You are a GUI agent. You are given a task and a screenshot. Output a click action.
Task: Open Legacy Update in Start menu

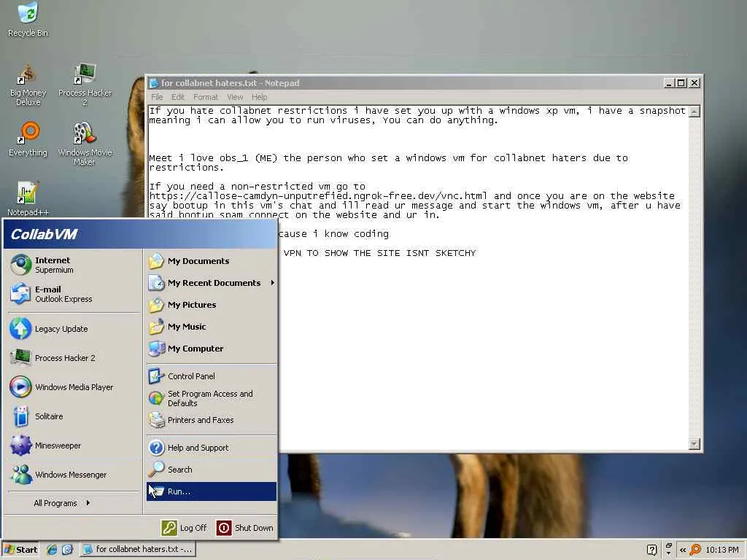coord(74,329)
